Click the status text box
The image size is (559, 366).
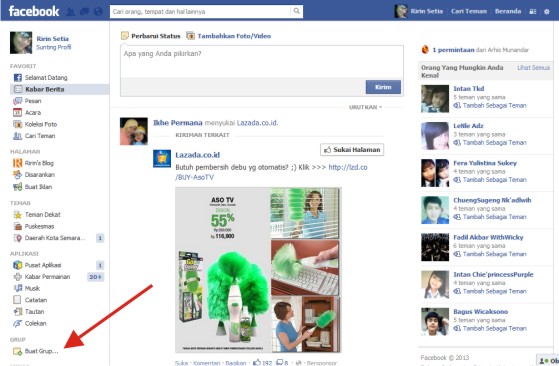262,61
